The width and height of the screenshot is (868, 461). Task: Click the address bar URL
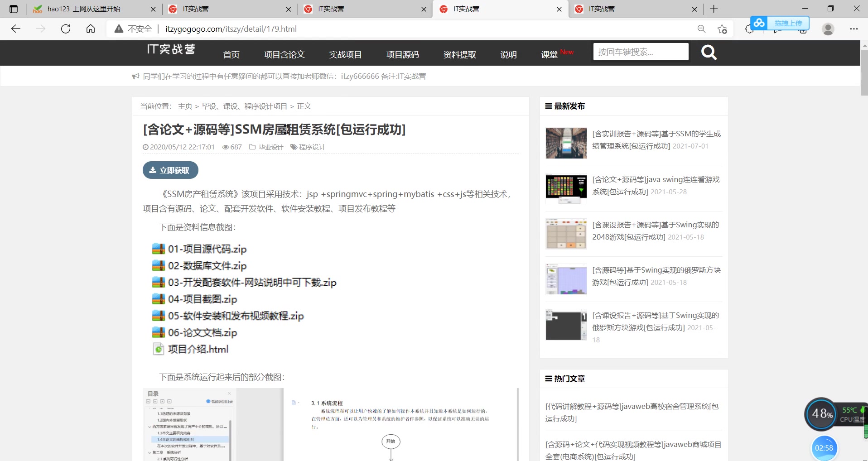[231, 29]
